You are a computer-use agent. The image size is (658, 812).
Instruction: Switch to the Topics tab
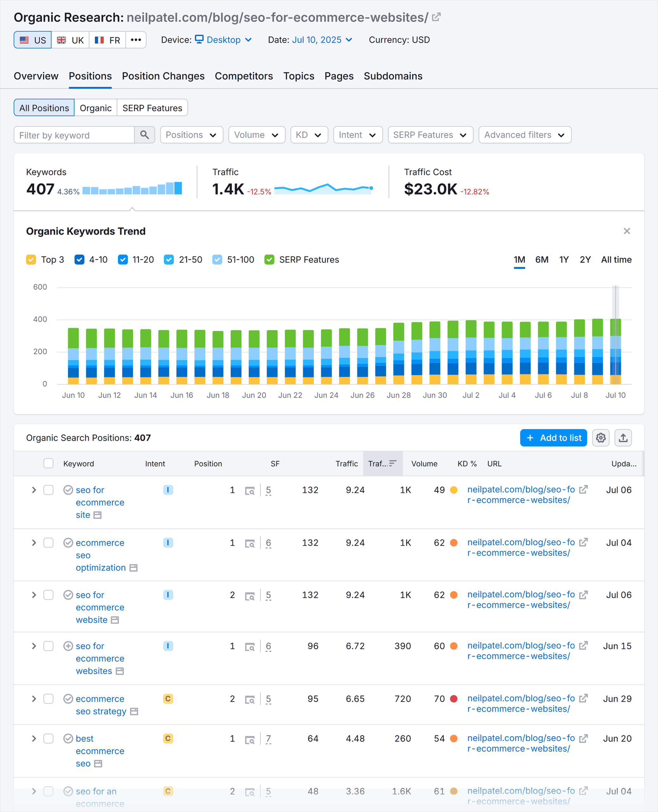point(299,76)
